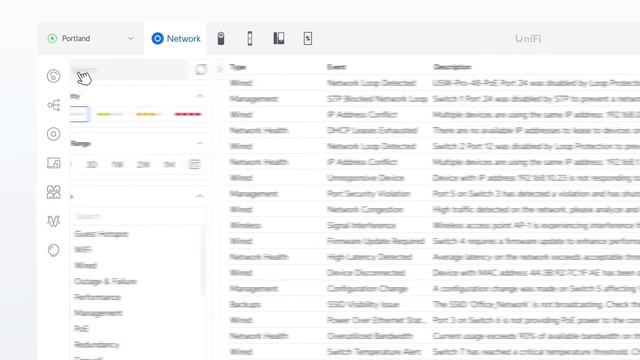
Task: Open the Unresponsive Device event
Action: [x=365, y=178]
